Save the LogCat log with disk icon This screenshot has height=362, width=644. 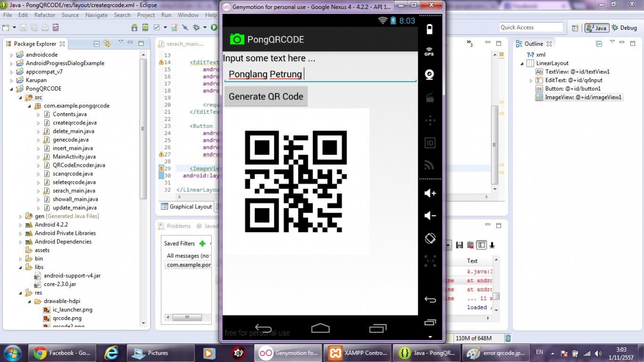(460, 245)
